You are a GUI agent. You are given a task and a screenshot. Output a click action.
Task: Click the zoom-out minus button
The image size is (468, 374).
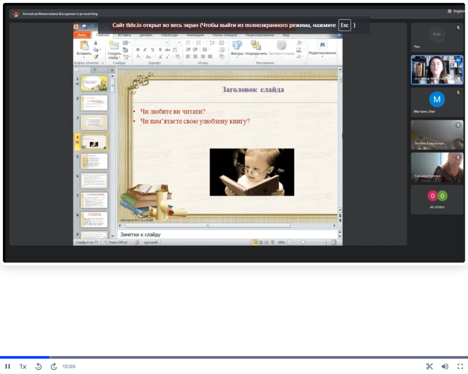[290, 242]
